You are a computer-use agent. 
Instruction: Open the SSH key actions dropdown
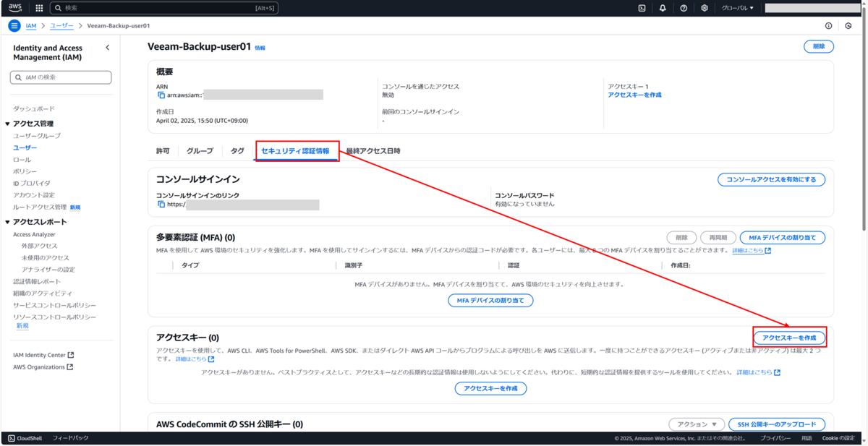[x=696, y=424]
